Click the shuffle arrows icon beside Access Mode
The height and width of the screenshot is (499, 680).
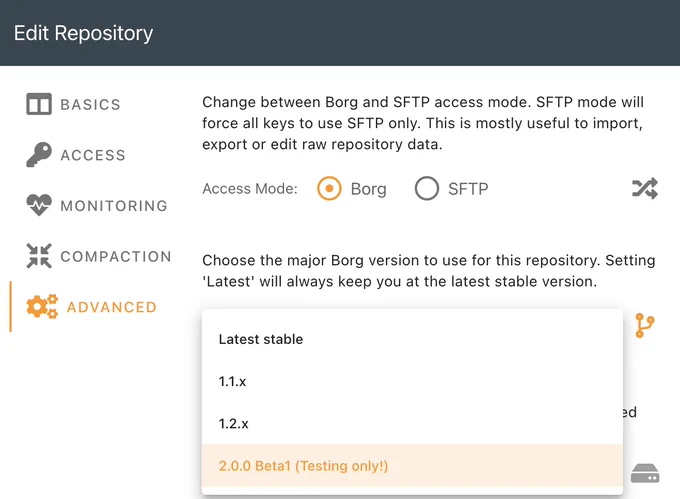click(x=645, y=189)
